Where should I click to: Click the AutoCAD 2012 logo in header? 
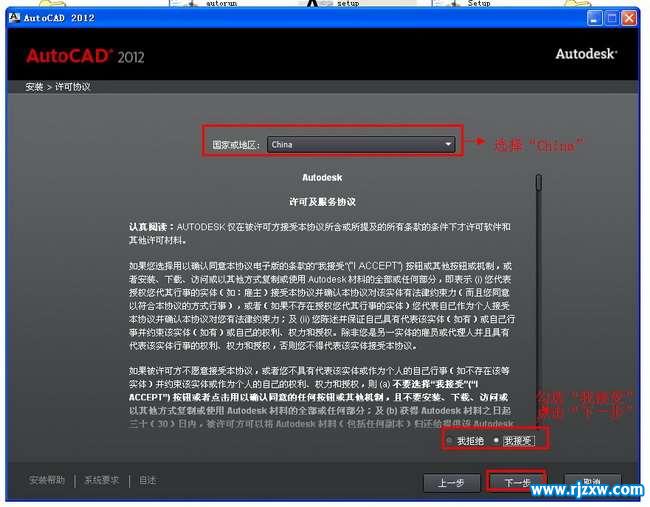point(85,56)
